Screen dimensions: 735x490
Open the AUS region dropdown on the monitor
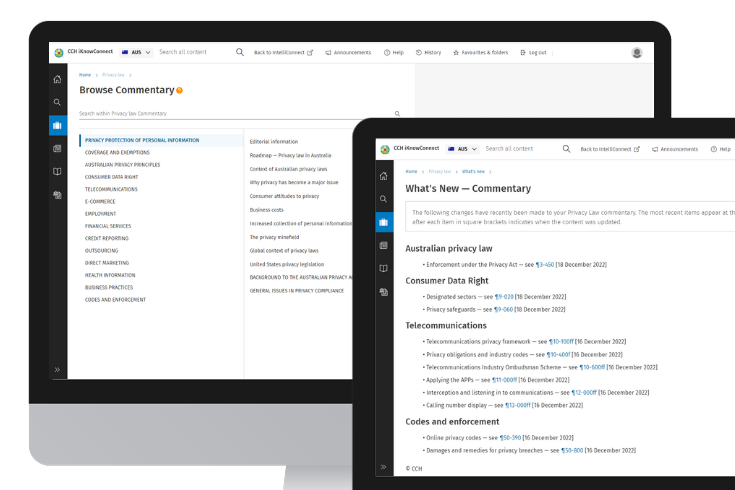pyautogui.click(x=135, y=52)
